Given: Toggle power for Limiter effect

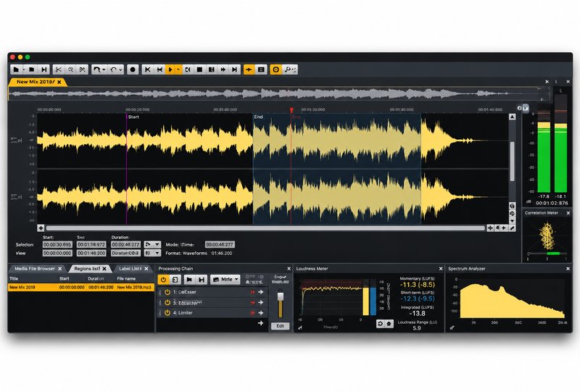Looking at the screenshot, I should 167,313.
